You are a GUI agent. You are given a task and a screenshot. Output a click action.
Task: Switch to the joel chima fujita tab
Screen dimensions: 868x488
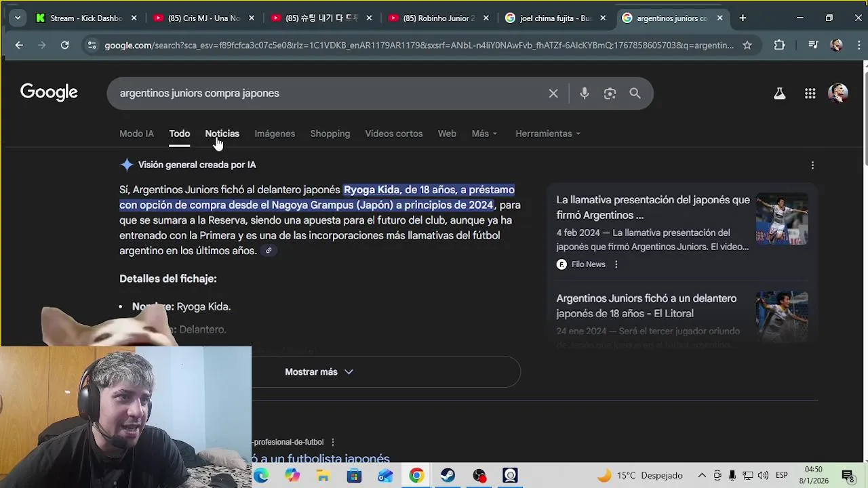[556, 18]
